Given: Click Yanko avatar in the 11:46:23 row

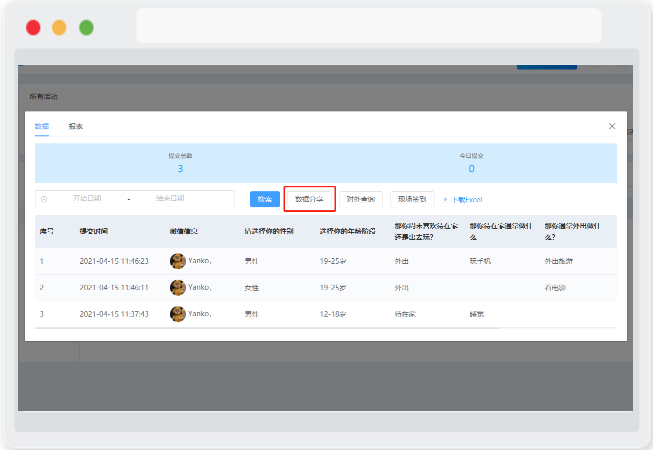Looking at the screenshot, I should pos(178,261).
